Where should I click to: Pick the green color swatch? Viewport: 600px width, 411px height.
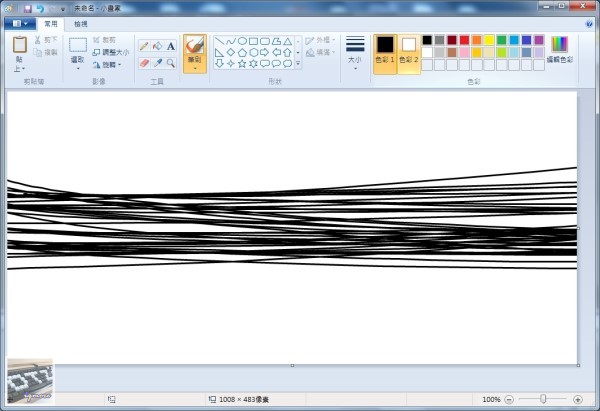tap(501, 40)
